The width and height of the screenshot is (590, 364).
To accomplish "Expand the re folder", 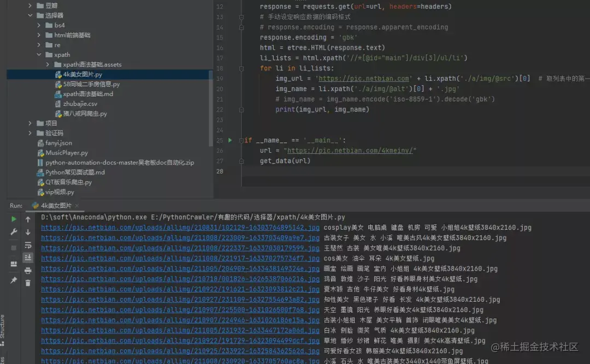I will (x=39, y=45).
